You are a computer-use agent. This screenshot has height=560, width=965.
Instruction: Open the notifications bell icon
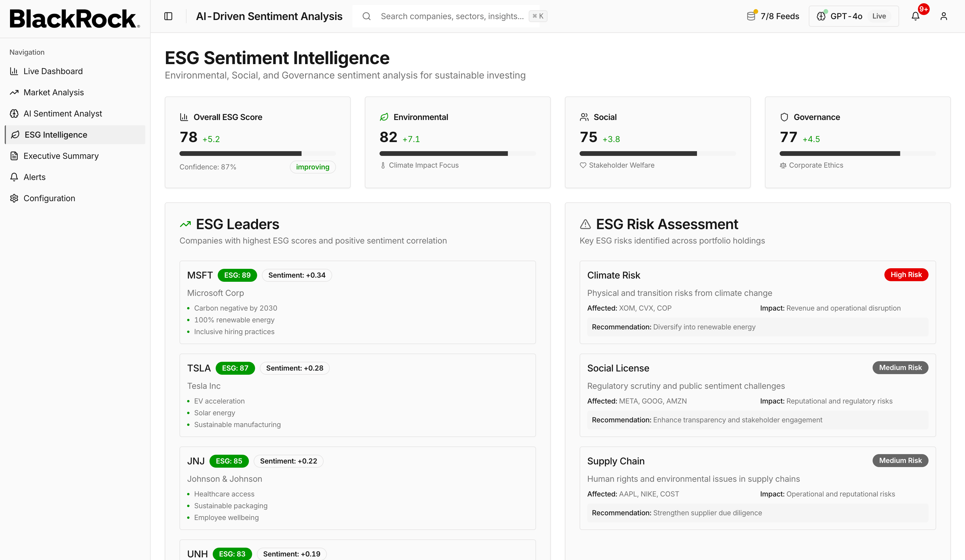[x=915, y=16]
